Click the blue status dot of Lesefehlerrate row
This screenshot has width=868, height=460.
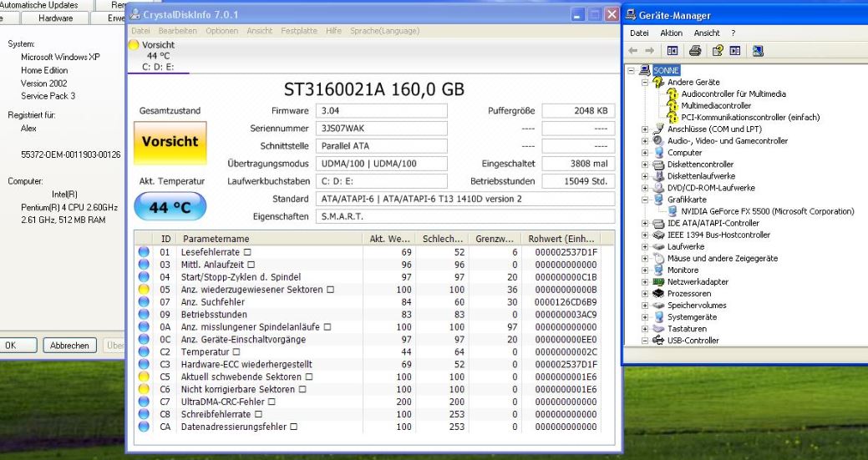tap(144, 251)
